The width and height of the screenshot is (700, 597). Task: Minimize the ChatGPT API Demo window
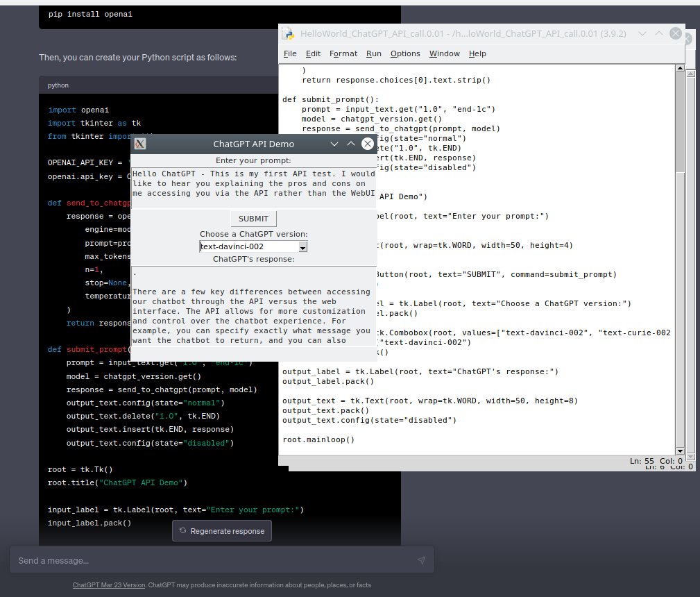[x=334, y=144]
